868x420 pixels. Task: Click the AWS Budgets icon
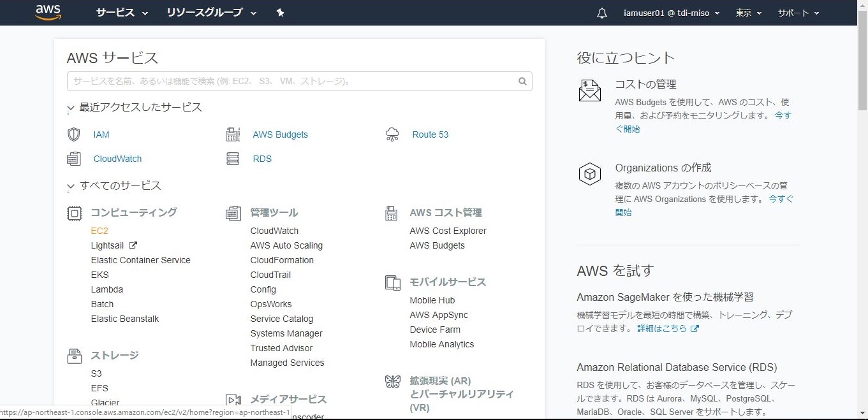pyautogui.click(x=233, y=134)
